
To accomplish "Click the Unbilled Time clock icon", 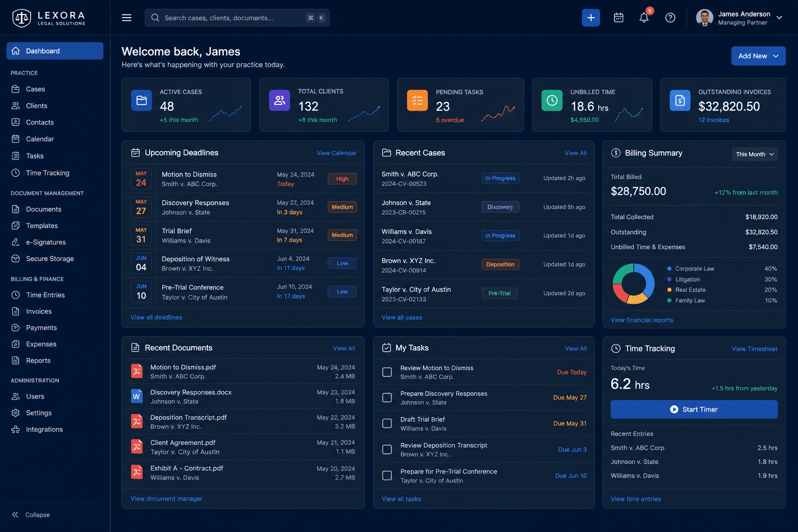I will (552, 100).
